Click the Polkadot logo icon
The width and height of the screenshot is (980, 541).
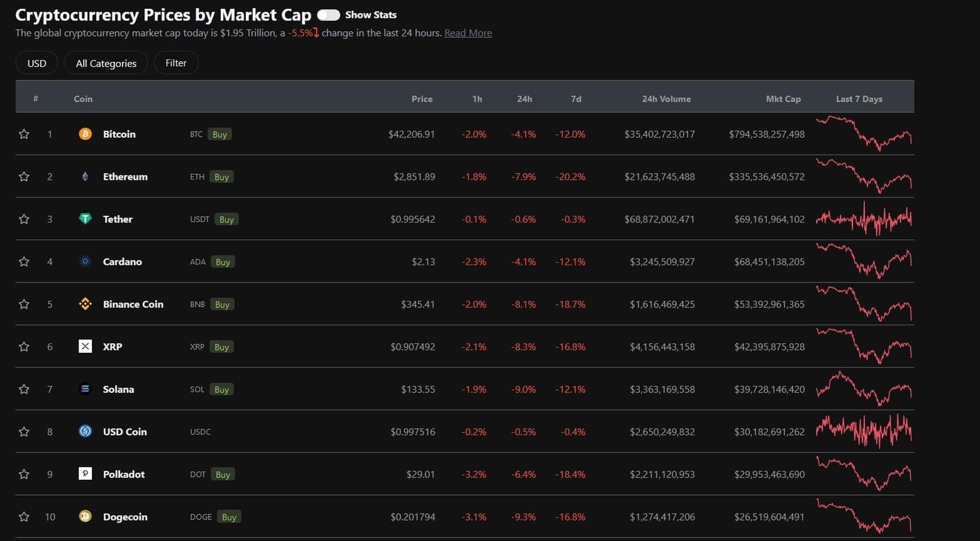click(x=85, y=474)
